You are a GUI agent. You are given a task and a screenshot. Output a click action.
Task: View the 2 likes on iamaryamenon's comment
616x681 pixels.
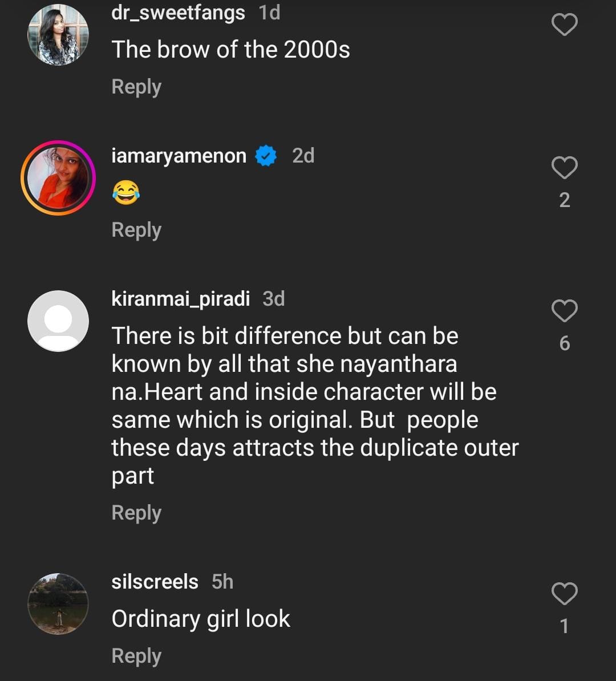(x=564, y=200)
